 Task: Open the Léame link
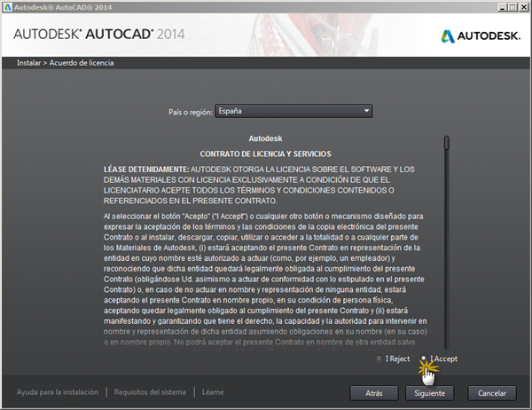213,392
